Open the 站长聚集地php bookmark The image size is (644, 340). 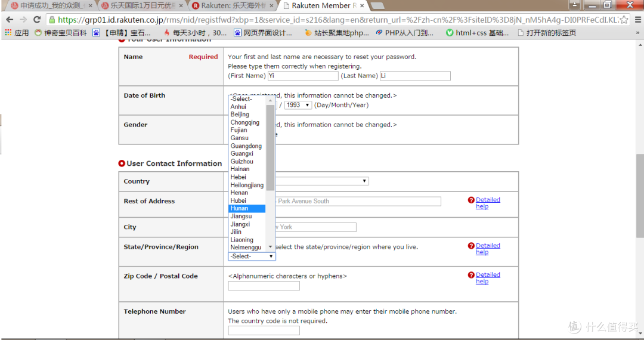pos(337,32)
